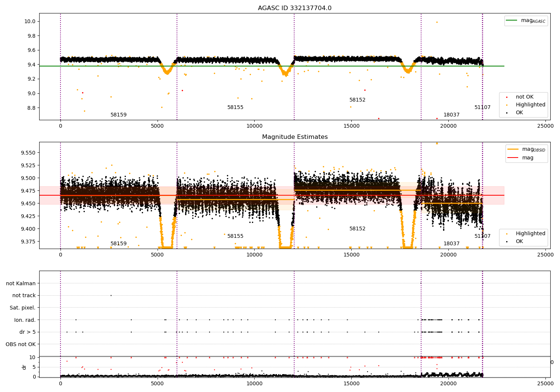This screenshot has width=560, height=392.
Task: Click the 'not OK' legend entry
Action: click(525, 97)
